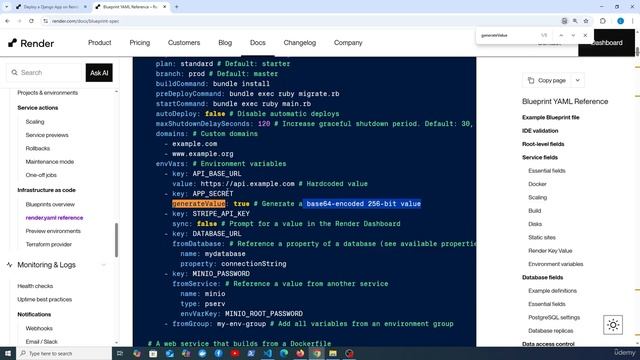Click the Ask AI button
This screenshot has height=360, width=640.
[99, 73]
